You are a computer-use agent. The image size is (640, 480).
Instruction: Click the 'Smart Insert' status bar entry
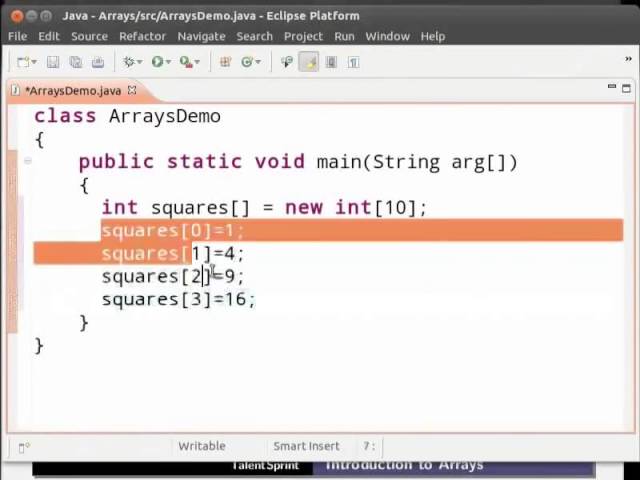tap(306, 446)
